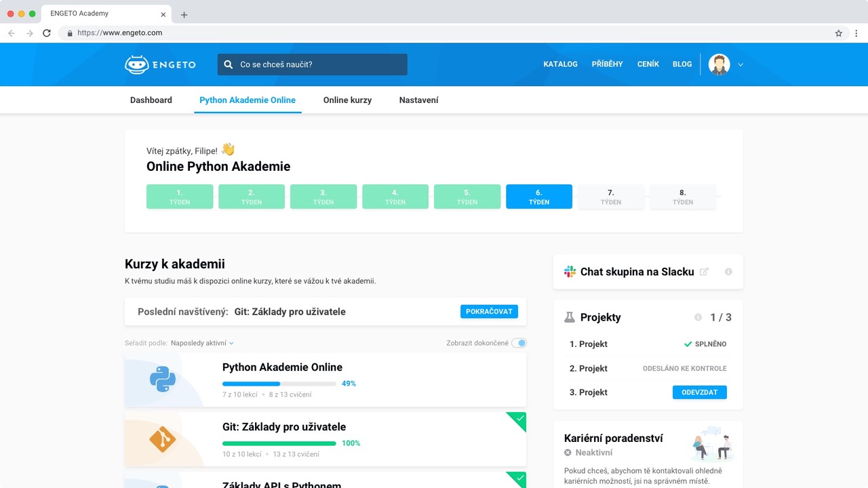Select week 5. TÝDEN step

(x=467, y=197)
